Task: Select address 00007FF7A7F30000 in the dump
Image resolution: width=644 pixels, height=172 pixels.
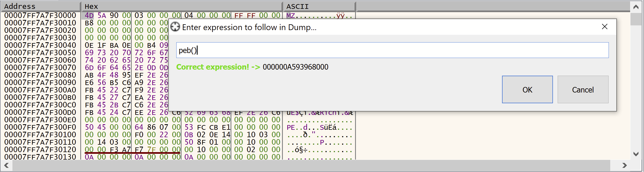Action: coord(40,15)
